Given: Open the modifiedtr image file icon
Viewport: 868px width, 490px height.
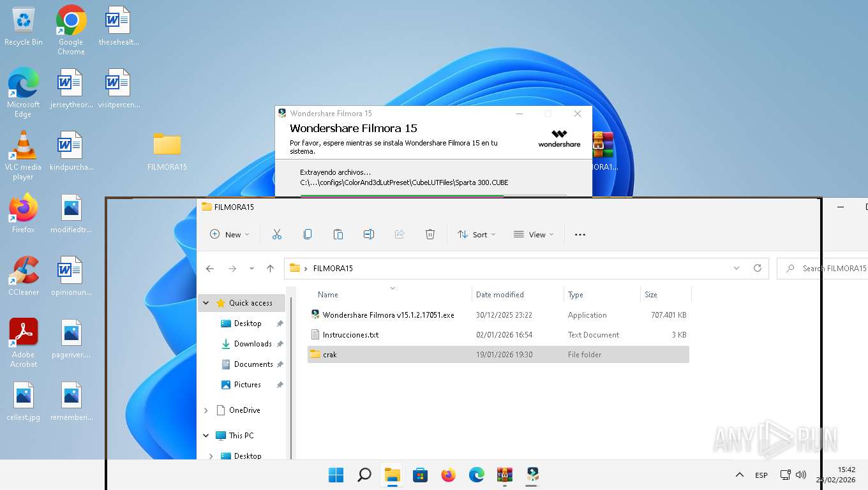Looking at the screenshot, I should (71, 213).
